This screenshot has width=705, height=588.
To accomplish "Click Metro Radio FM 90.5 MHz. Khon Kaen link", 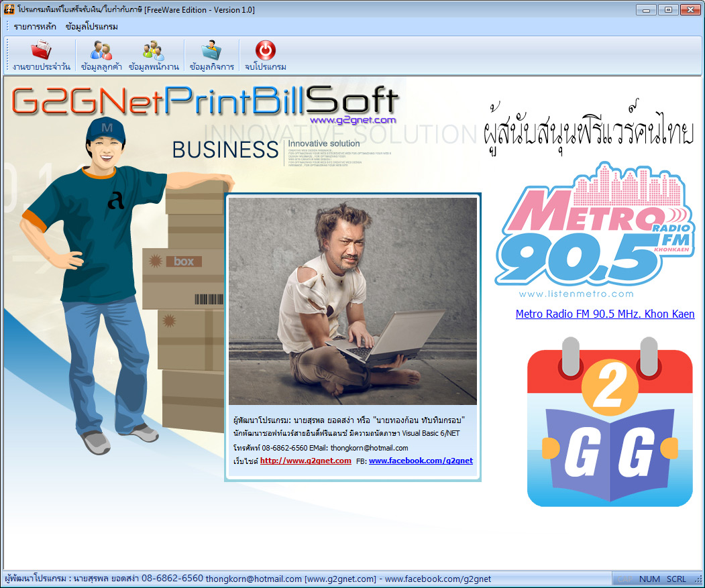I will 605,314.
